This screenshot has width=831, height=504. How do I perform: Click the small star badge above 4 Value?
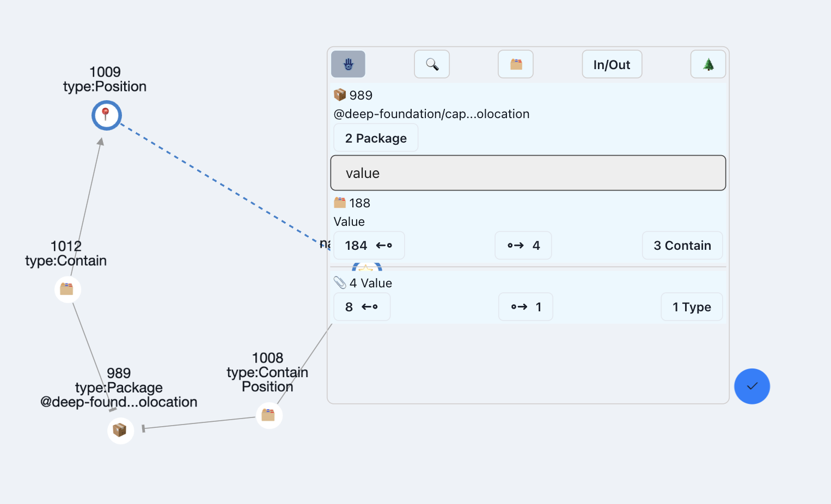pyautogui.click(x=366, y=267)
